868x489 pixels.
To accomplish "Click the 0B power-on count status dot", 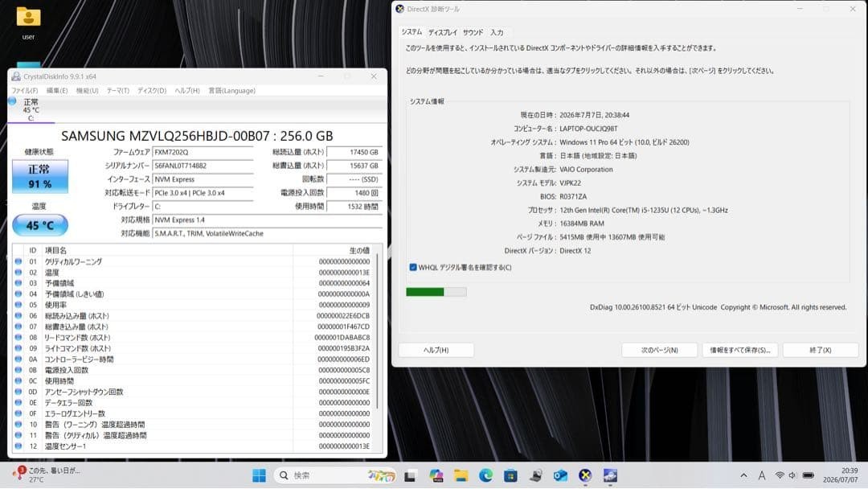I will (18, 370).
